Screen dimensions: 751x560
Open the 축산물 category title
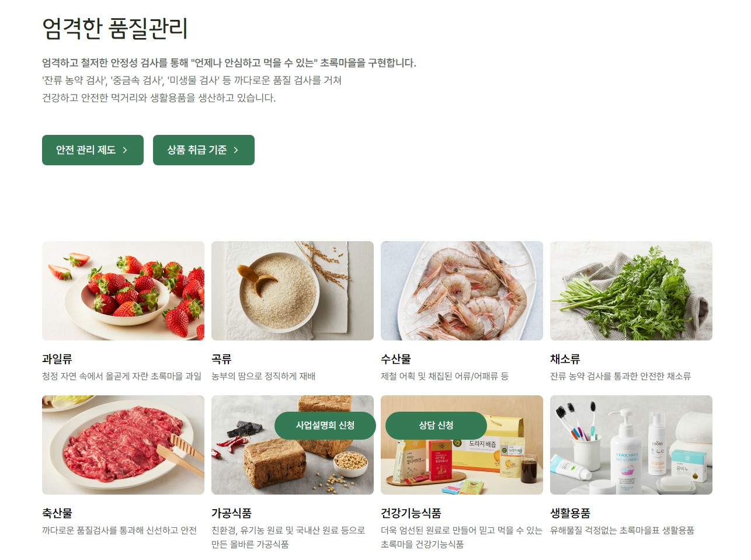(x=57, y=513)
